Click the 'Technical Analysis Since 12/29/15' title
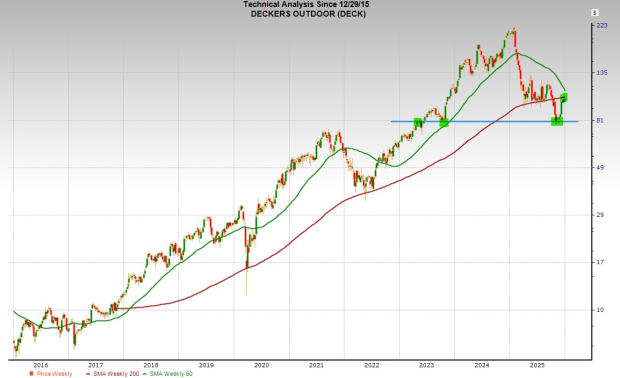The image size is (620, 378). click(x=306, y=4)
